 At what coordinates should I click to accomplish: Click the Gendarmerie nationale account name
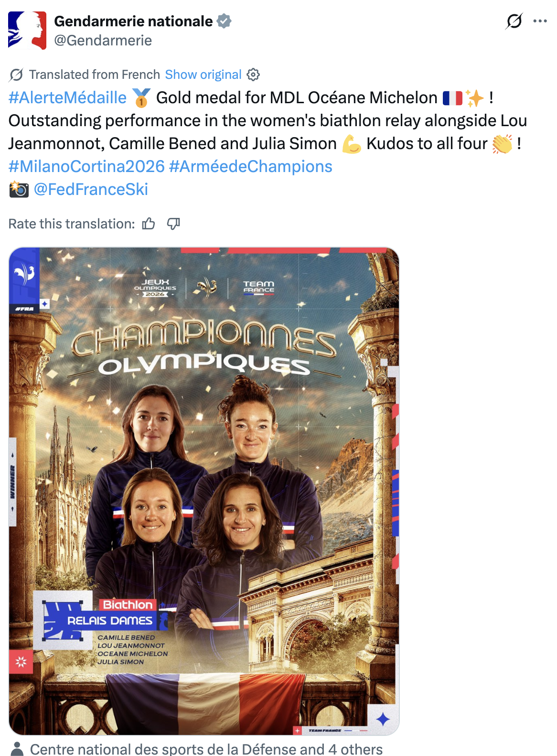(133, 21)
